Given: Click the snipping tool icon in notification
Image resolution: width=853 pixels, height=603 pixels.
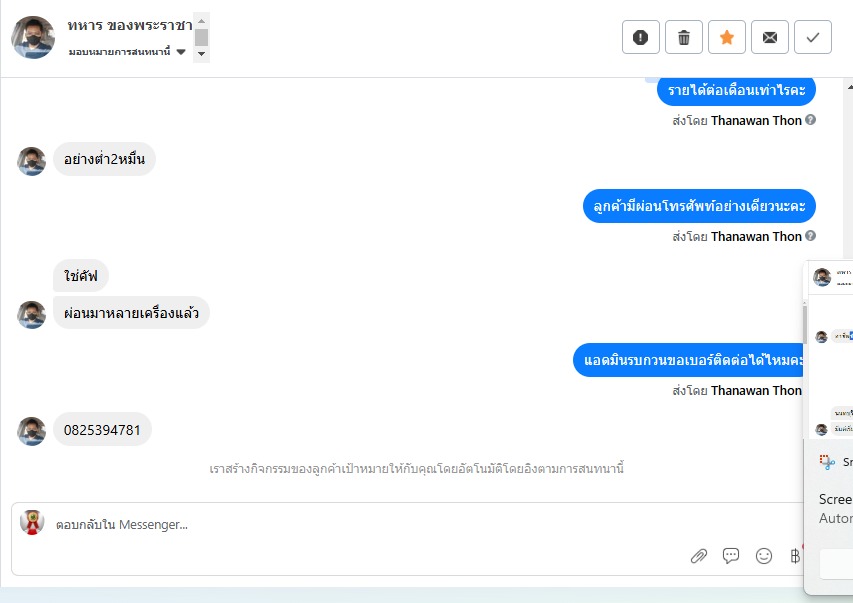Looking at the screenshot, I should pos(827,462).
